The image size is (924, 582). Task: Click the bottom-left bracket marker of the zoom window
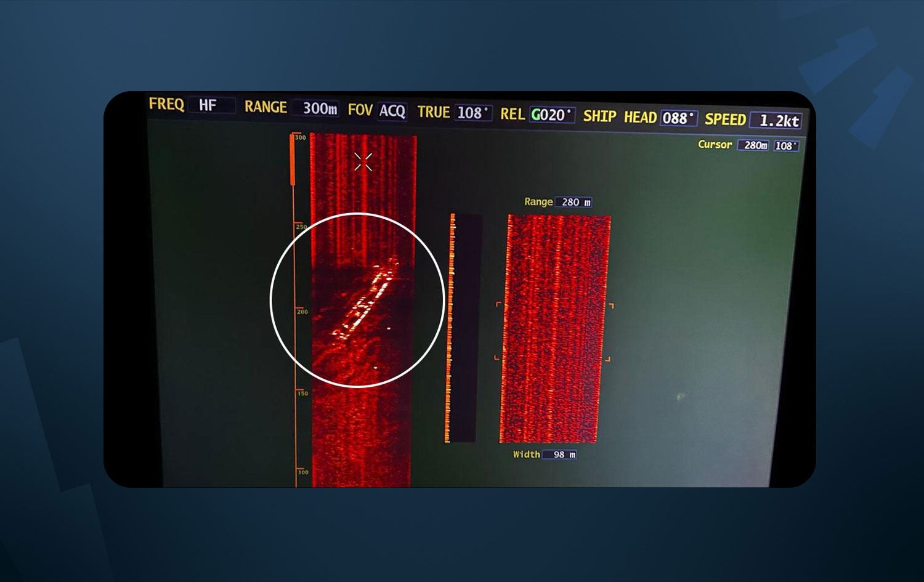tap(497, 357)
